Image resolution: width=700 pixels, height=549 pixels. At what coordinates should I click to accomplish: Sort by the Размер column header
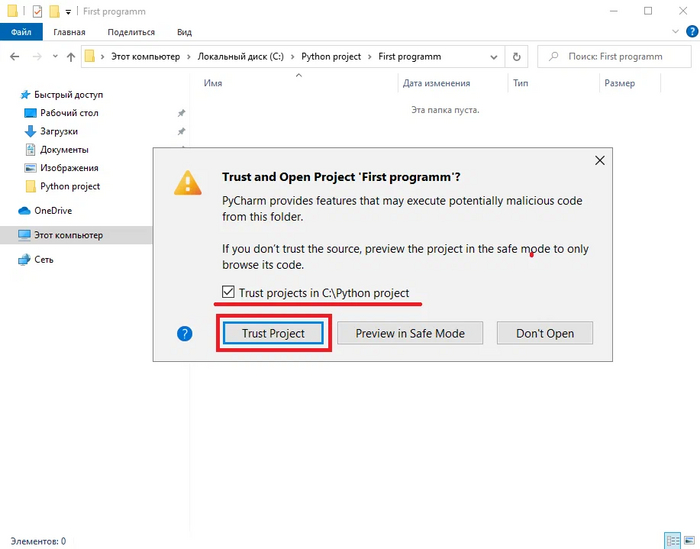(x=619, y=83)
